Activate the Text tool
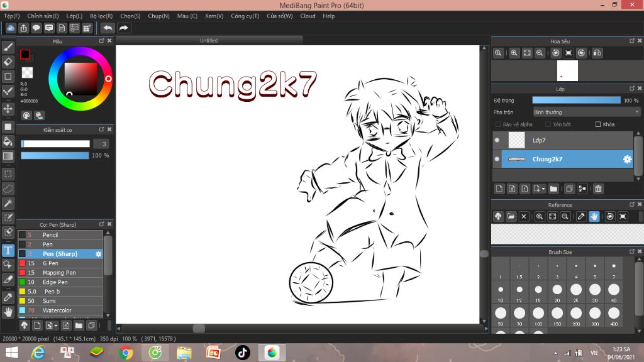644x362 pixels. point(8,250)
